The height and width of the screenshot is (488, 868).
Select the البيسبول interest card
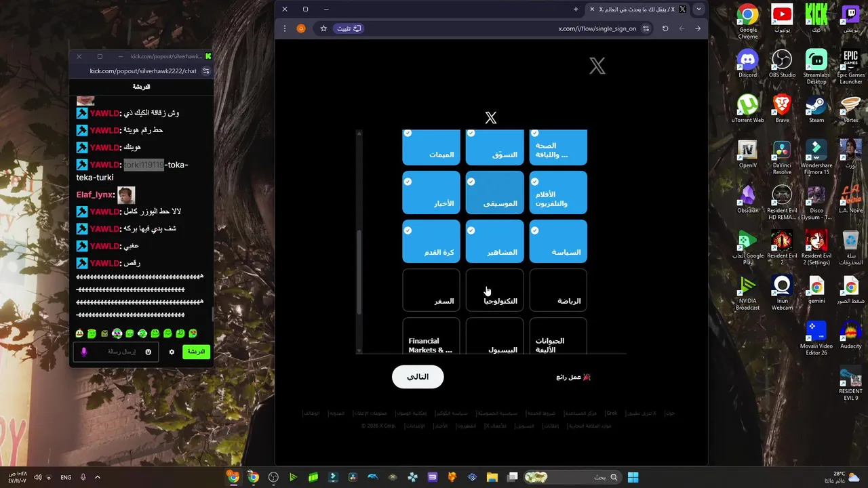(x=494, y=336)
